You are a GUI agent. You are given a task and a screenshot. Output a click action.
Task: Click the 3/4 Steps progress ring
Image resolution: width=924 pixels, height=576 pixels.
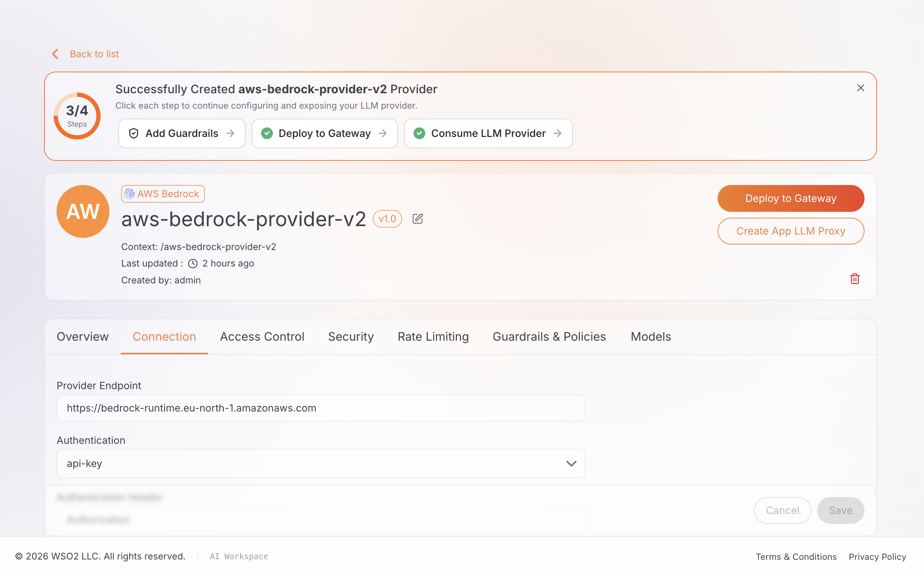[x=77, y=116]
